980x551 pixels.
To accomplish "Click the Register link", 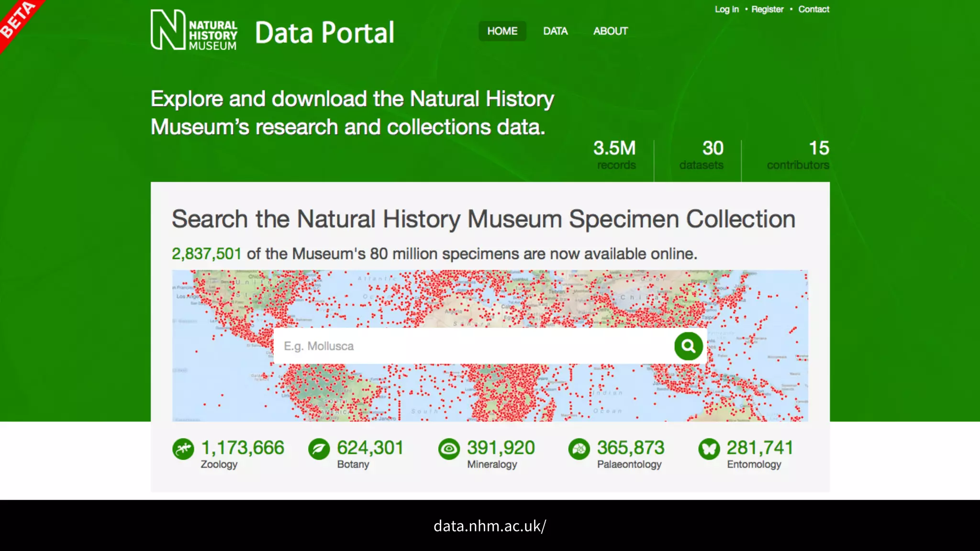I will [x=767, y=9].
